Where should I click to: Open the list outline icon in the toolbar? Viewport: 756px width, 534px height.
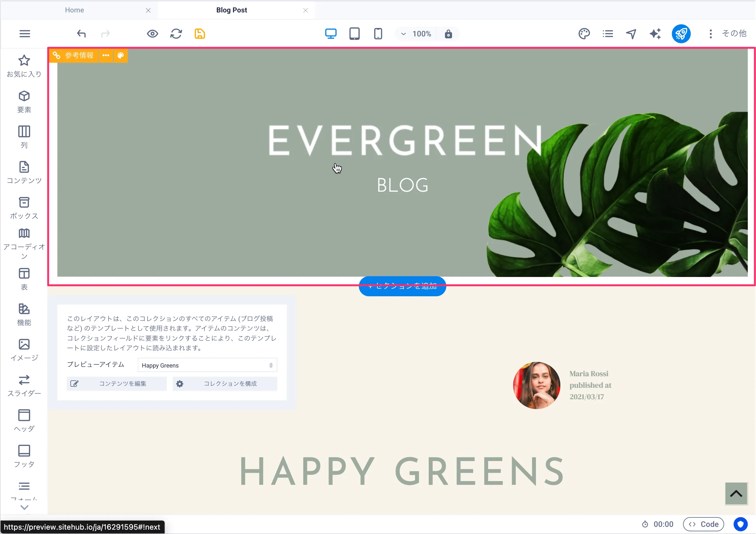[608, 34]
